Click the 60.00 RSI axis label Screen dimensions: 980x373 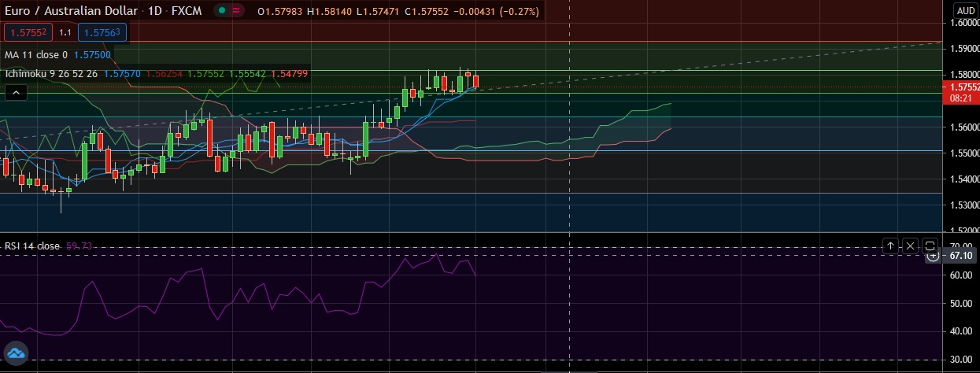coord(961,275)
